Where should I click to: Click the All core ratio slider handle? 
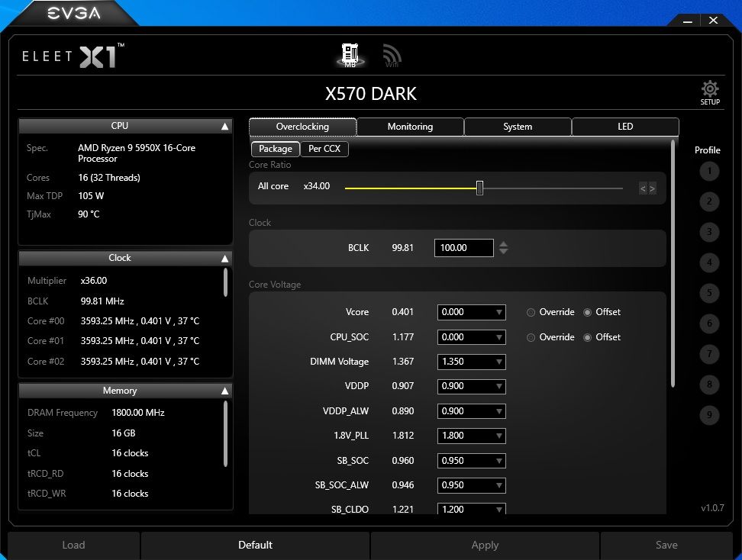click(479, 188)
